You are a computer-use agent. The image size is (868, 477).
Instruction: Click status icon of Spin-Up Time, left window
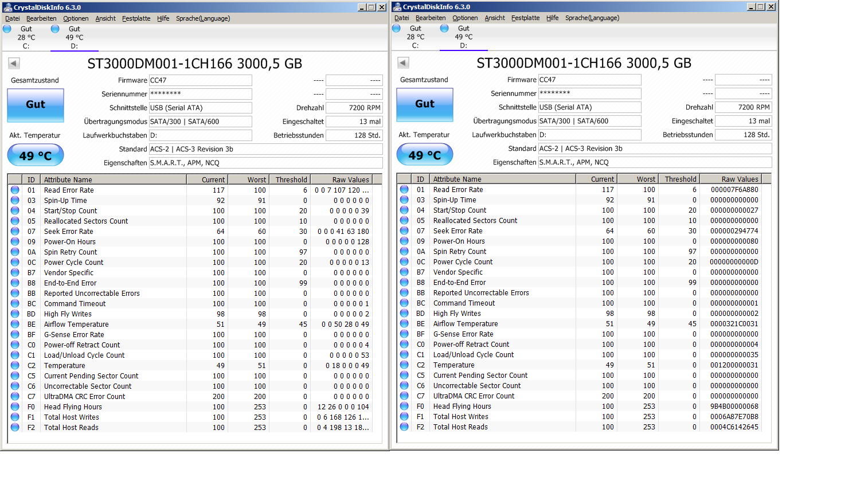pos(15,200)
